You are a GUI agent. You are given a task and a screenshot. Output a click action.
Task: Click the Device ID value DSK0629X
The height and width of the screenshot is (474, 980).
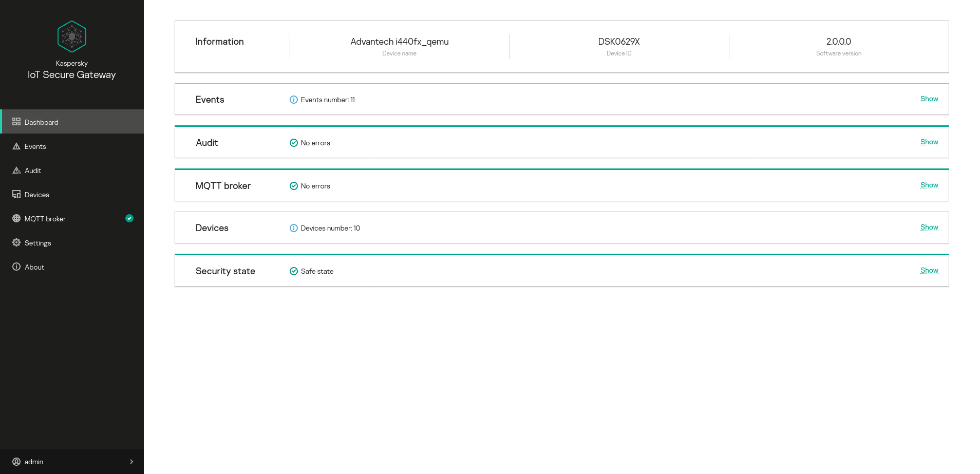click(618, 42)
